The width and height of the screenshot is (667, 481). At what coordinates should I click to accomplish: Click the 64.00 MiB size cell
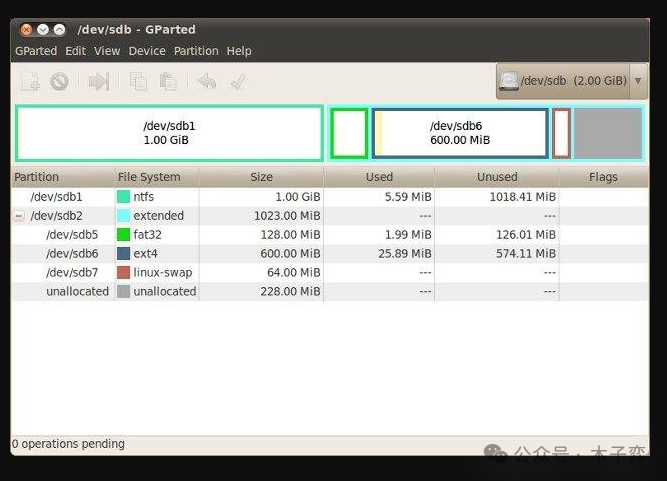tap(294, 272)
